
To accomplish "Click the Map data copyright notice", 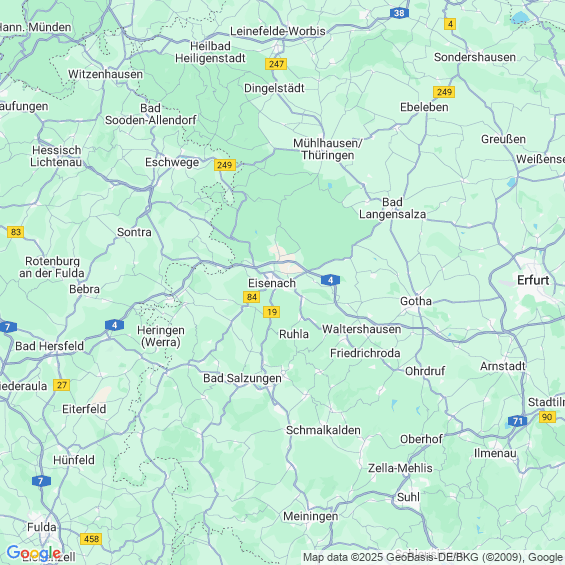I will (x=433, y=557).
